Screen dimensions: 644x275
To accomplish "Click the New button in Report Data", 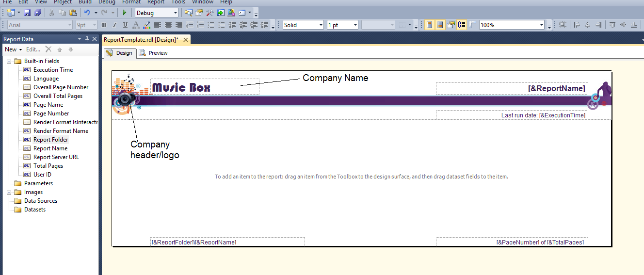I will (x=13, y=49).
